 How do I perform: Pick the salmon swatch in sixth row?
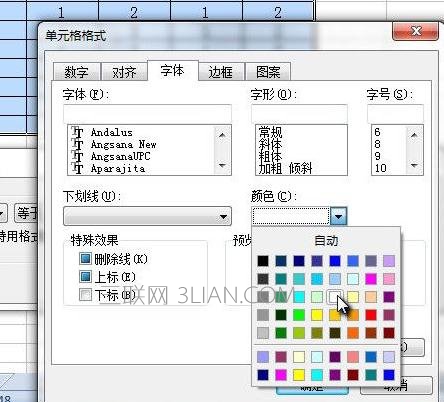[353, 357]
